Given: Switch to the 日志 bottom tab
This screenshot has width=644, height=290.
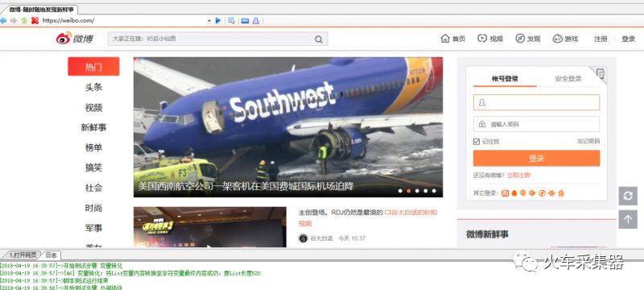Looking at the screenshot, I should pyautogui.click(x=52, y=255).
